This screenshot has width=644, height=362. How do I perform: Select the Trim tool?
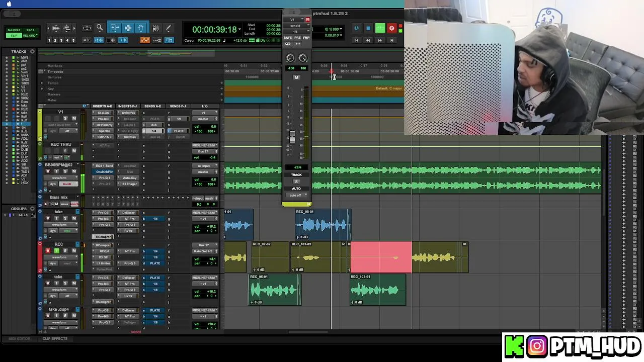click(x=115, y=28)
